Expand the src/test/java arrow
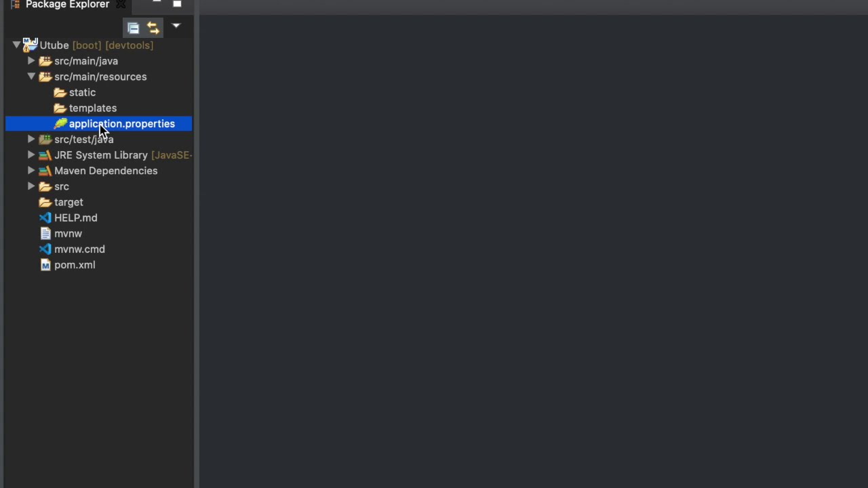This screenshot has width=868, height=488. click(x=31, y=139)
